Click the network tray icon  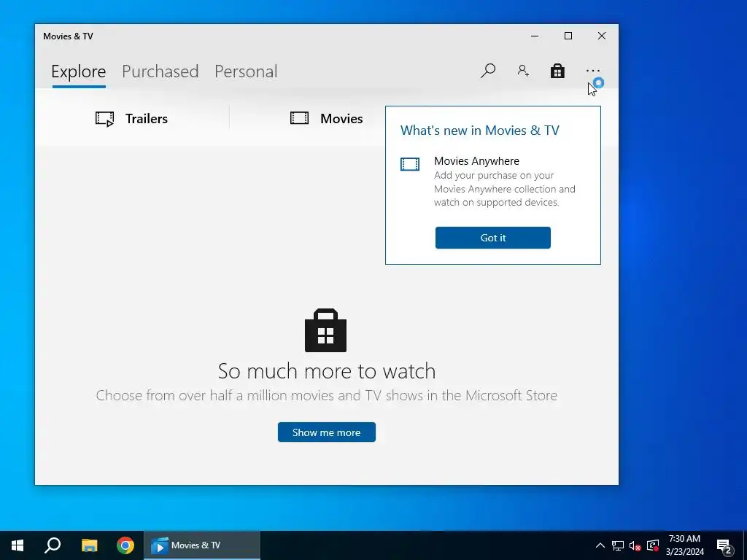pyautogui.click(x=618, y=545)
